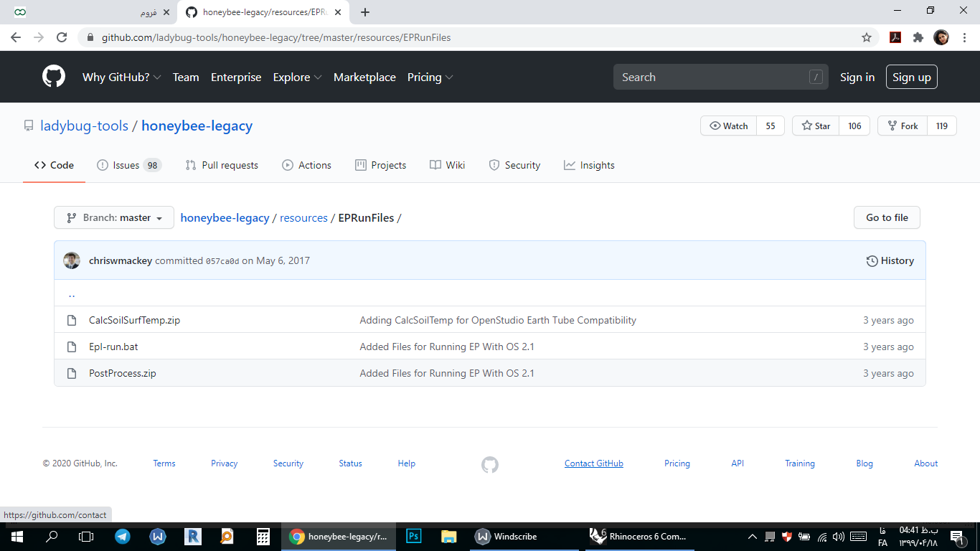Click the footer GitHub logo icon
980x551 pixels.
tap(490, 464)
